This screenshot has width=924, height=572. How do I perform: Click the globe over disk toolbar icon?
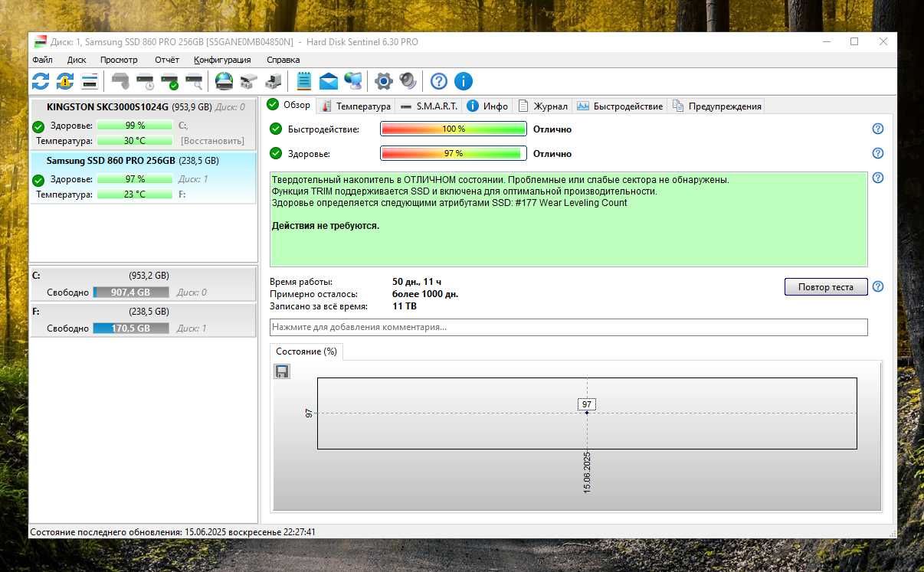coord(224,80)
